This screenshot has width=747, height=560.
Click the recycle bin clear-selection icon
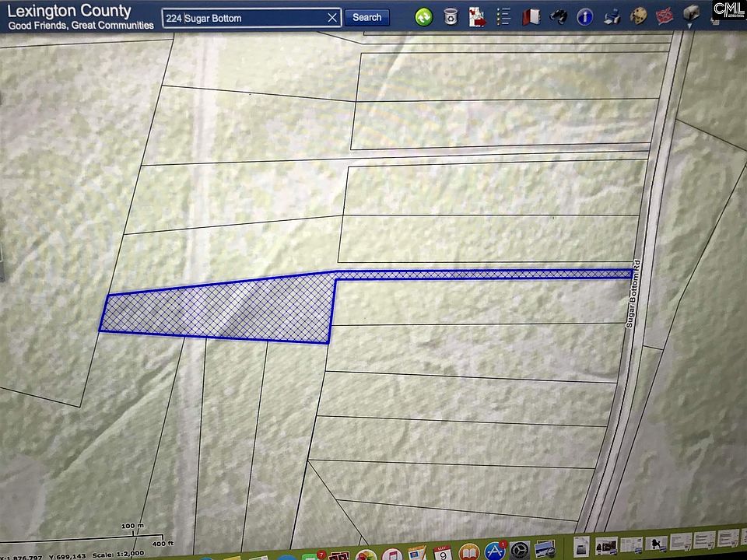(x=451, y=17)
